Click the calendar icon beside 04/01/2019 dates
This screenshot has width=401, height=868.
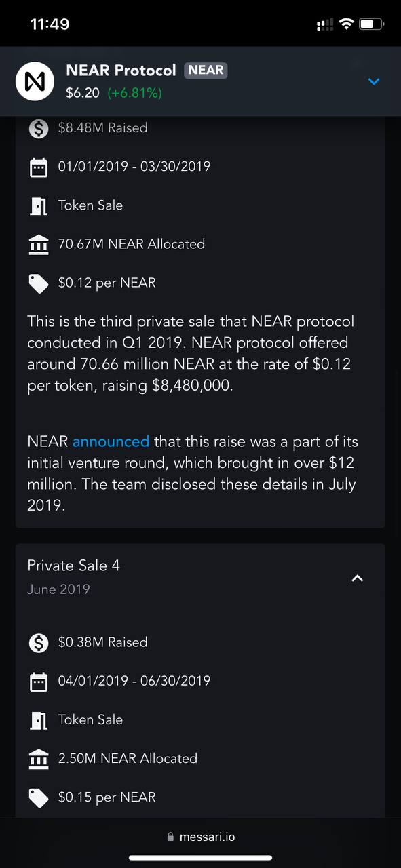click(x=39, y=682)
